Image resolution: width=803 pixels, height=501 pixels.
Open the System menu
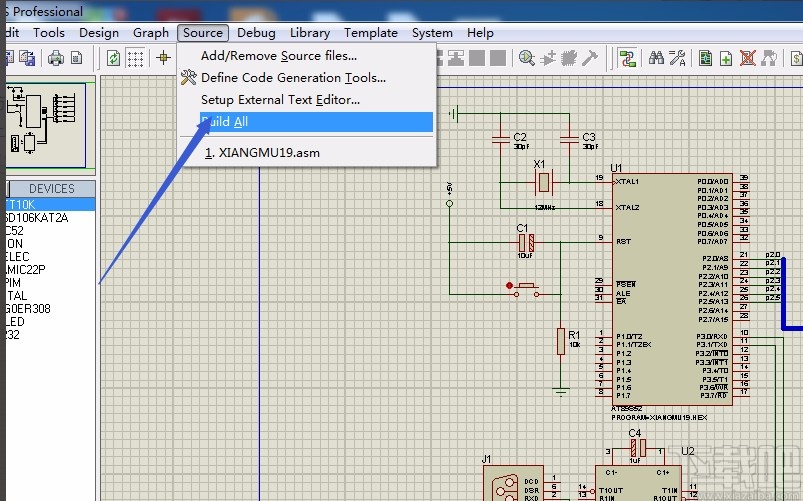(432, 33)
